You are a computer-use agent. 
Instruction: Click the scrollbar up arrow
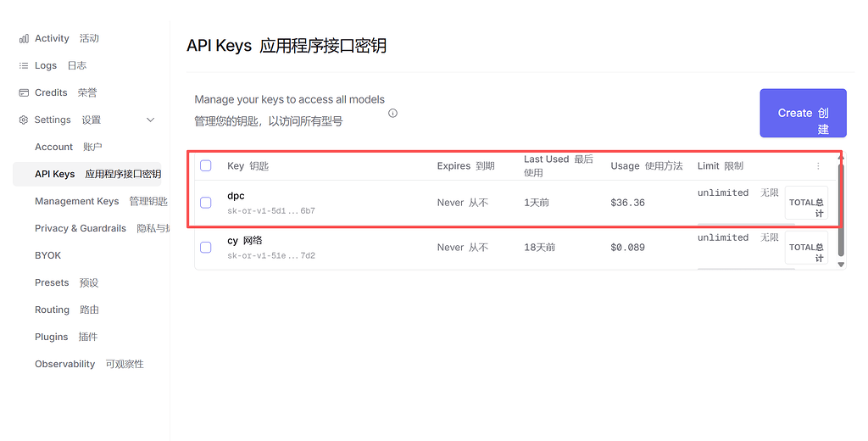click(841, 157)
